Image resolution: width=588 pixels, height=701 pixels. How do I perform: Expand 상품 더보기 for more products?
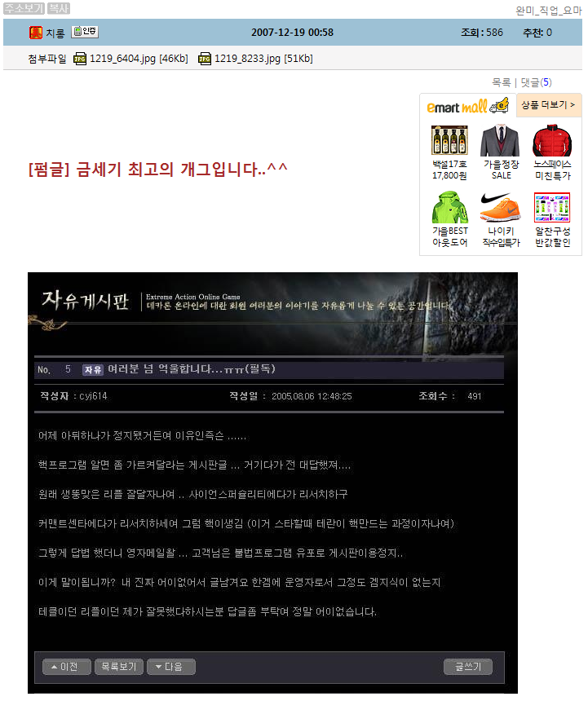(x=548, y=105)
